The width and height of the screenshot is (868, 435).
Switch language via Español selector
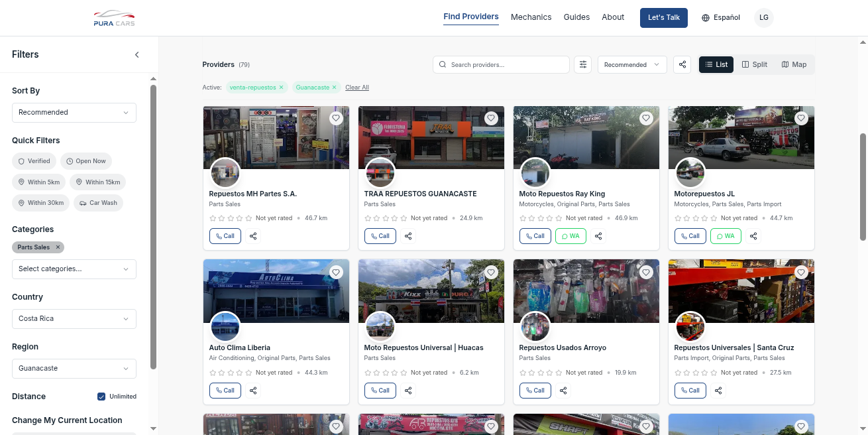(x=721, y=18)
